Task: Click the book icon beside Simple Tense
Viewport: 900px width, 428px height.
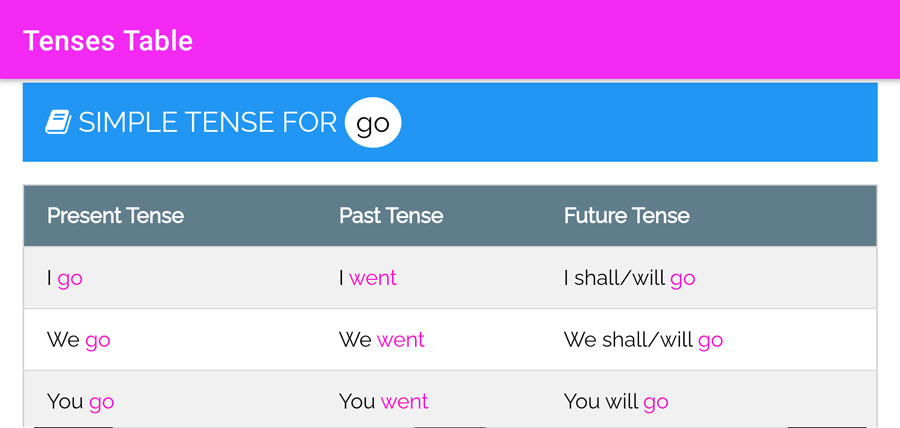Action: coord(58,122)
